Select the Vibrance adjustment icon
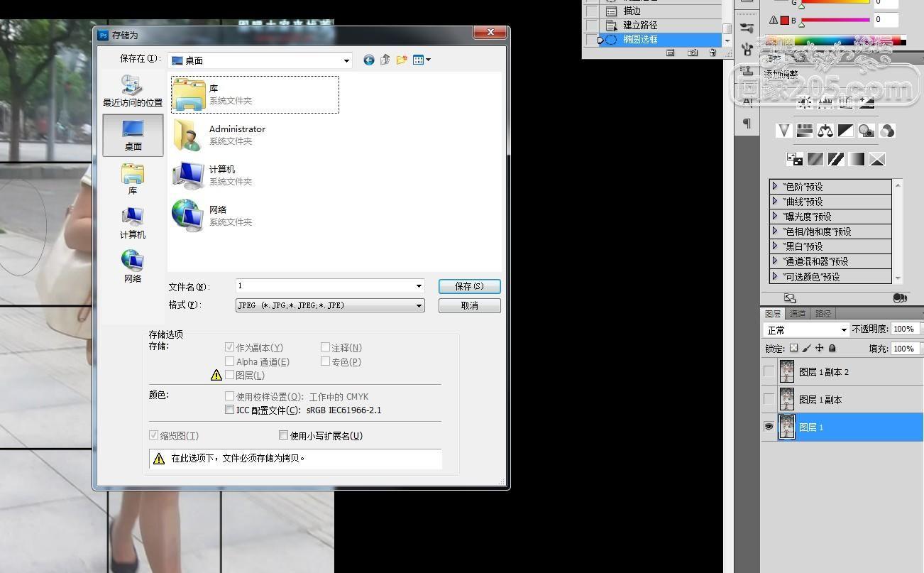The image size is (924, 573). tap(784, 131)
